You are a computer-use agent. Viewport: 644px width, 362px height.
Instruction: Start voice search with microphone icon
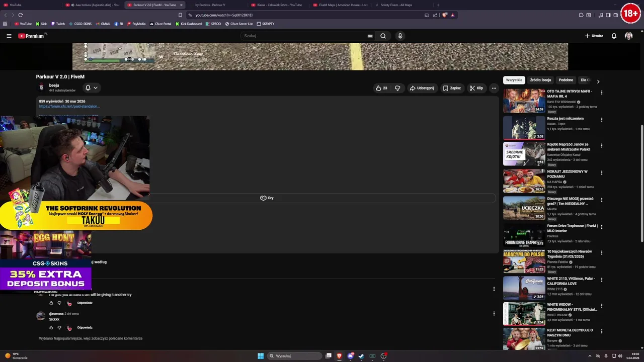tap(400, 36)
